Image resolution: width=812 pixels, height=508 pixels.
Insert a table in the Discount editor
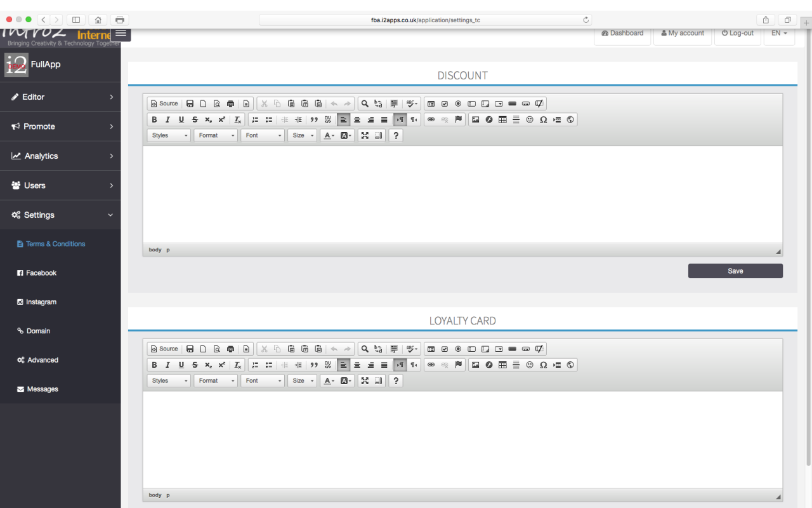[x=502, y=119]
